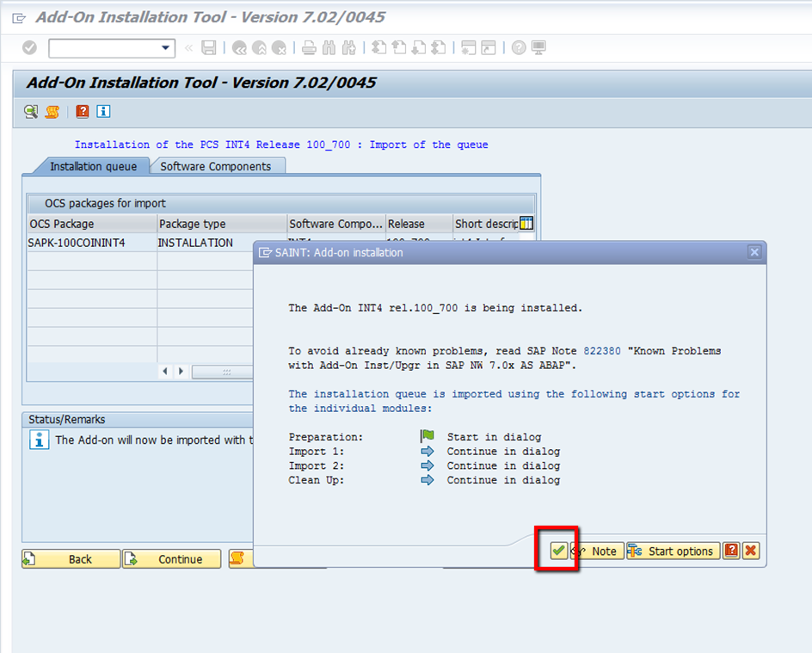This screenshot has height=653, width=812.
Task: Open the window menu icon in title bar
Action: (19, 17)
